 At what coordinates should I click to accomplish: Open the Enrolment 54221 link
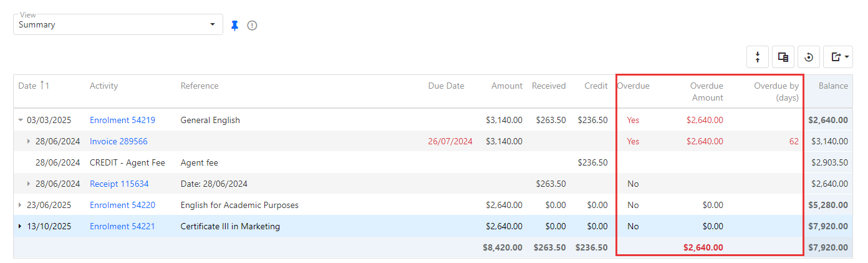[122, 226]
